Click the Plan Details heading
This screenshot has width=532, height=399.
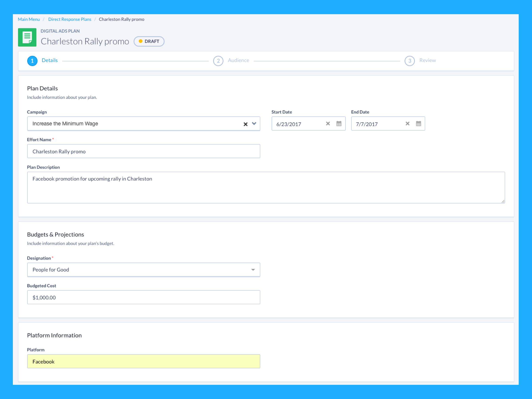click(42, 88)
